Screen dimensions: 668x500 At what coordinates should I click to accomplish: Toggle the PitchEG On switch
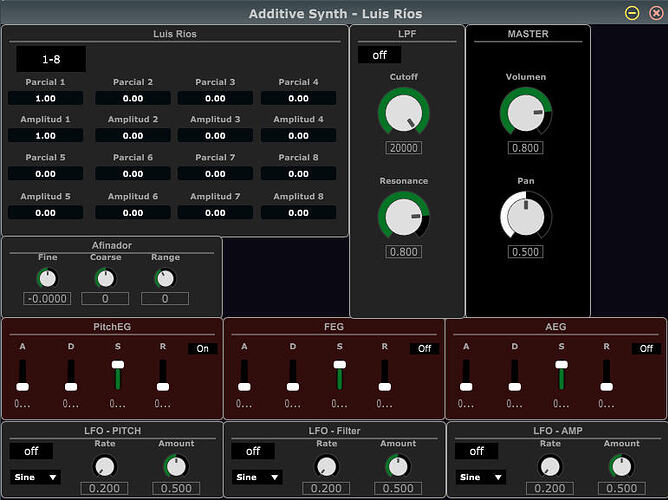tap(202, 348)
